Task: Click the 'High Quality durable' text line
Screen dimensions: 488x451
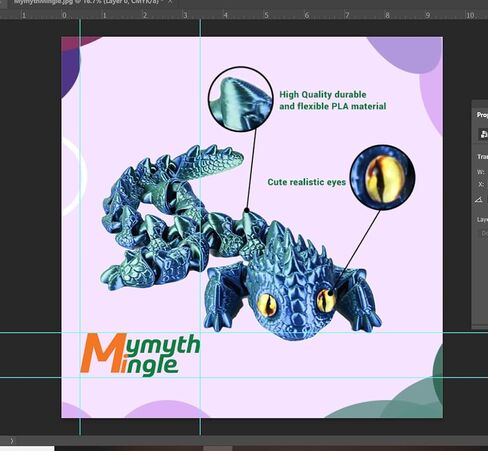Action: (x=323, y=95)
